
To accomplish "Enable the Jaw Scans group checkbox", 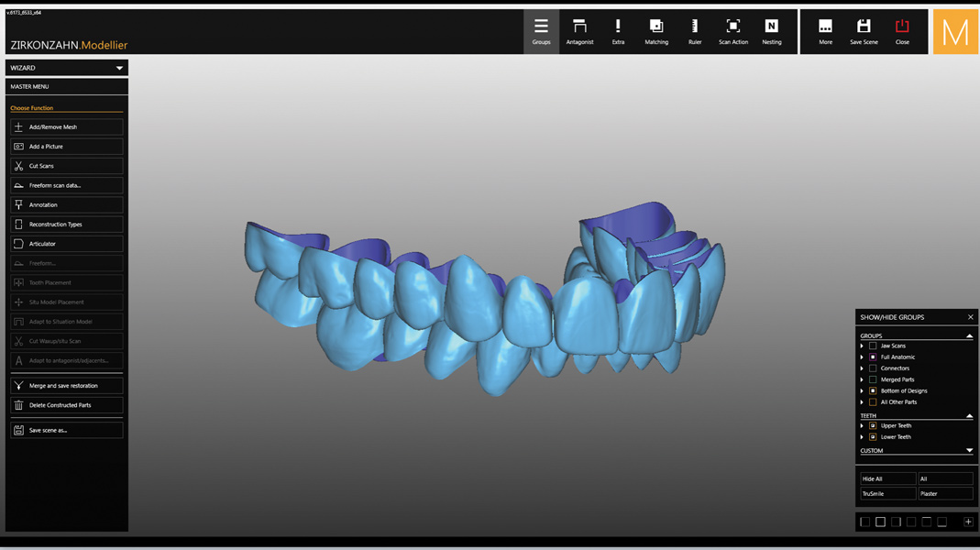I will 873,346.
